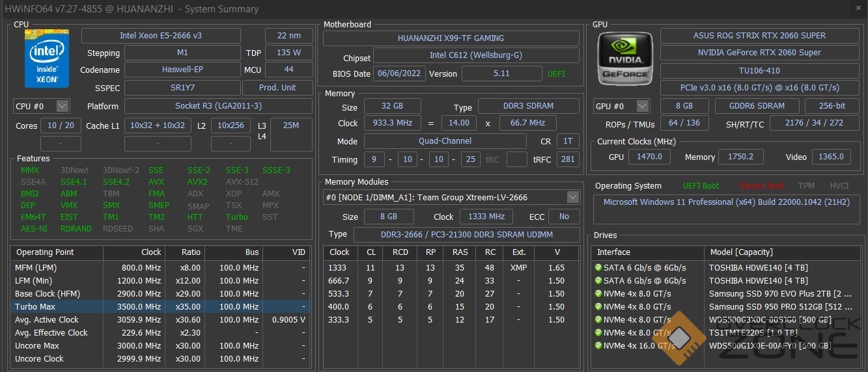Click status icon for TS1TMTE220S drive
This screenshot has width=868, height=372.
598,332
